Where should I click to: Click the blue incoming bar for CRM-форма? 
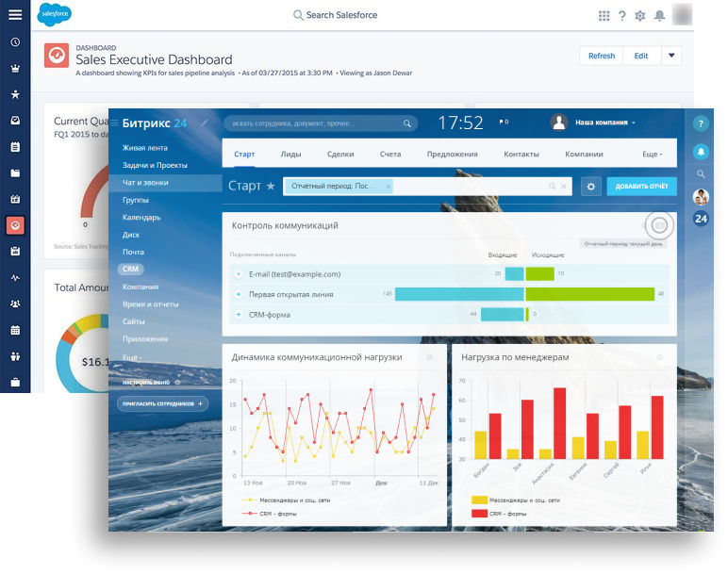503,314
